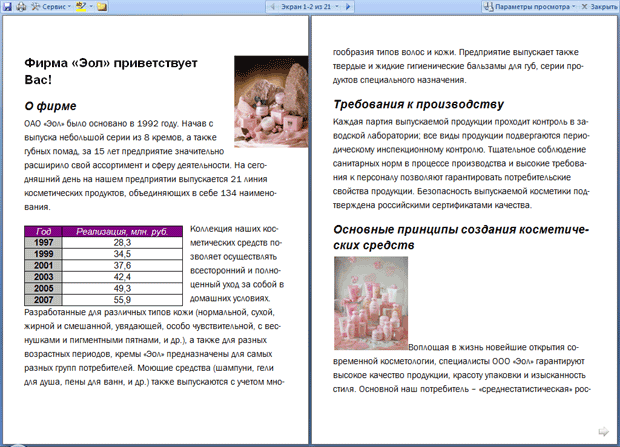
Task: Click table cell '2007'
Action: [43, 300]
